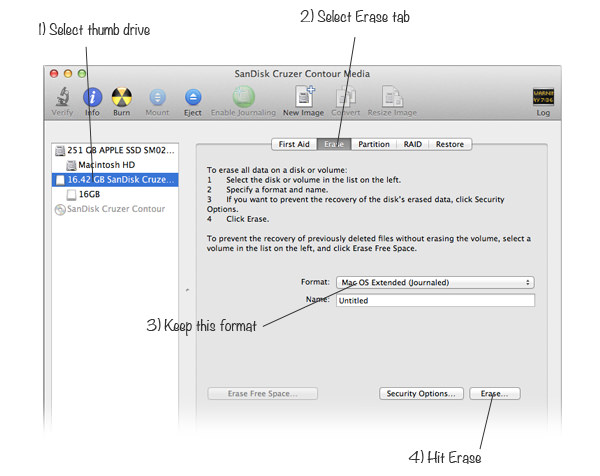This screenshot has height=476, width=600.
Task: Open Security Options dialog
Action: [x=421, y=393]
